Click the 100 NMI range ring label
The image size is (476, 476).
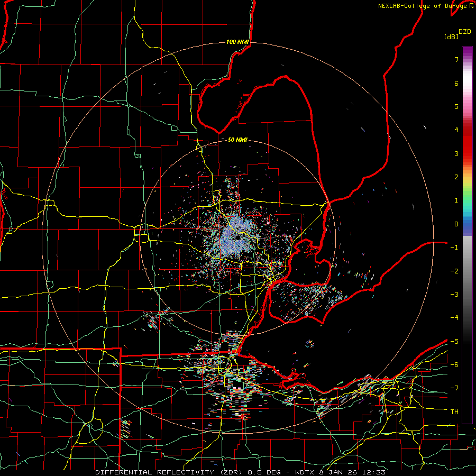237,42
